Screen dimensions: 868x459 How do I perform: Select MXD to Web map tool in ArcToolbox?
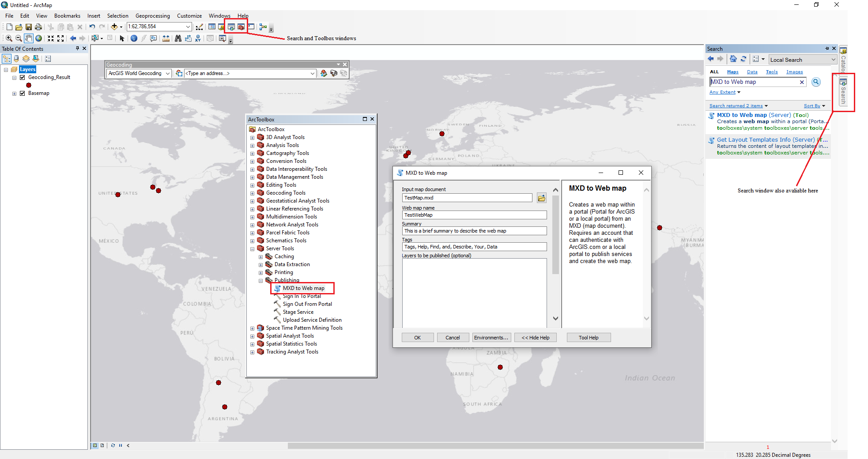pyautogui.click(x=303, y=288)
